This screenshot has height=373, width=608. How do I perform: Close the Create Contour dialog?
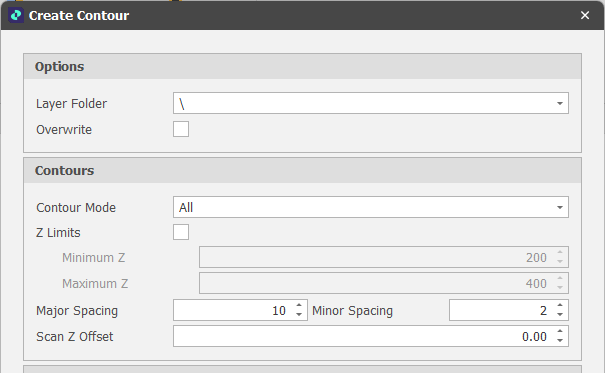[x=585, y=16]
